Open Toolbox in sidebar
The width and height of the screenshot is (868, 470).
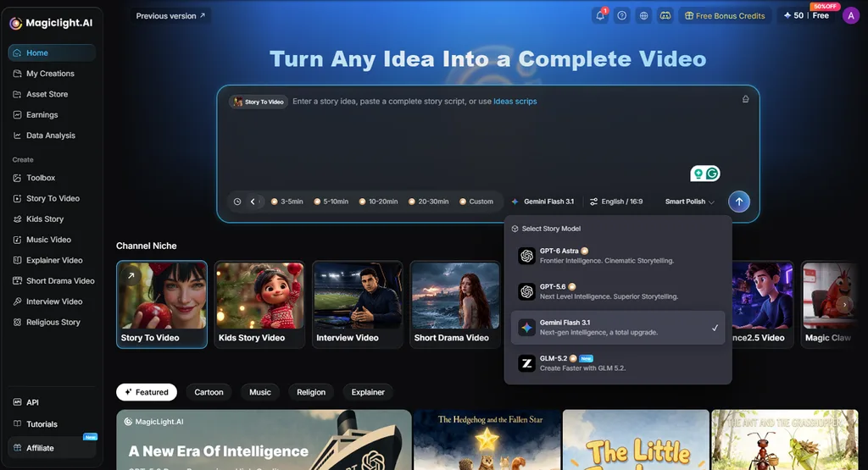click(52, 178)
